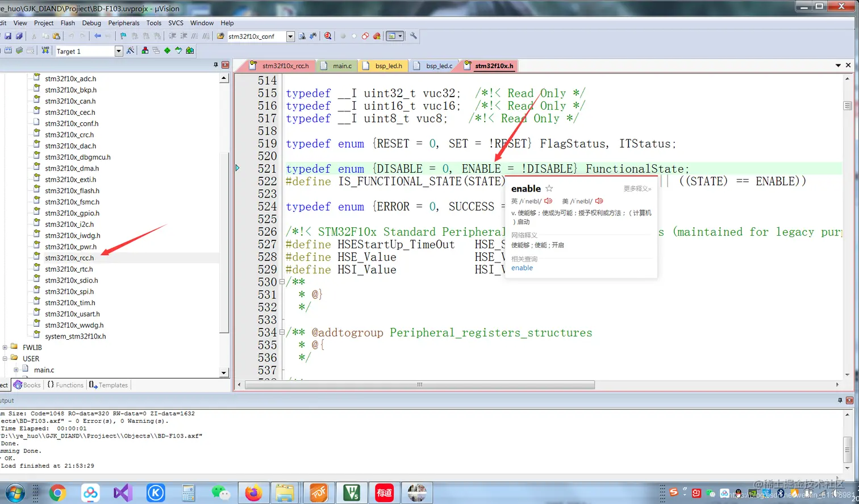
Task: Open the Debug menu
Action: click(x=91, y=23)
